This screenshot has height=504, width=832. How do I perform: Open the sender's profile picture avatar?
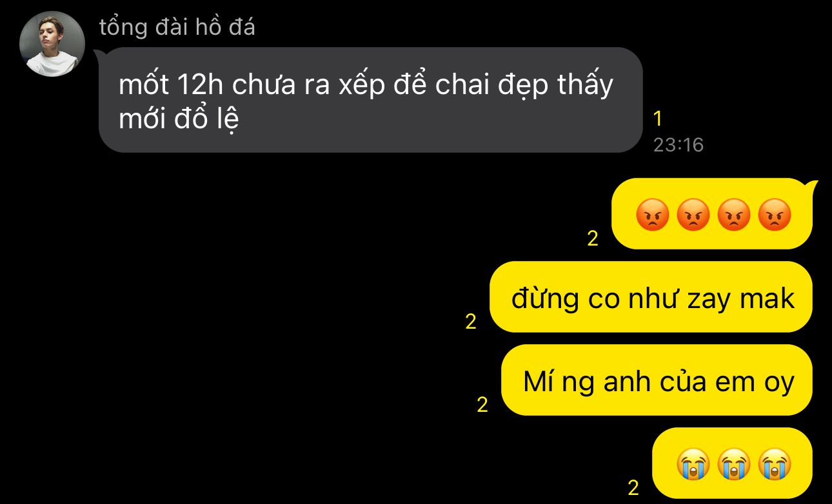[52, 44]
